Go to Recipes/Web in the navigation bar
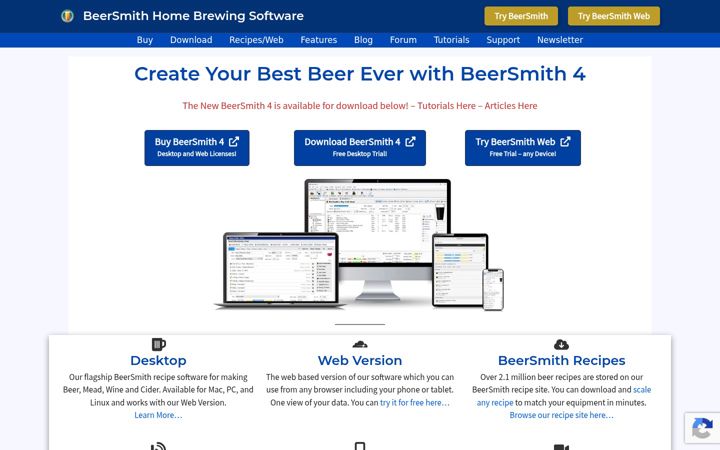 tap(256, 40)
